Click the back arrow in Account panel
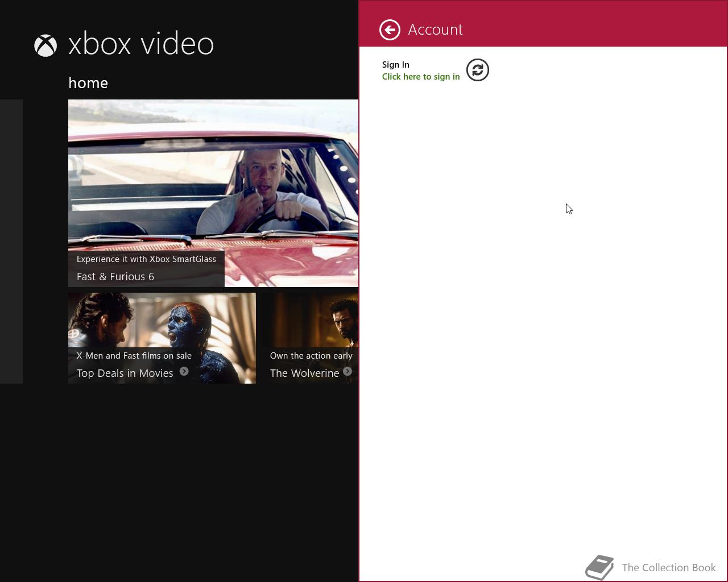The height and width of the screenshot is (582, 728). (x=390, y=30)
